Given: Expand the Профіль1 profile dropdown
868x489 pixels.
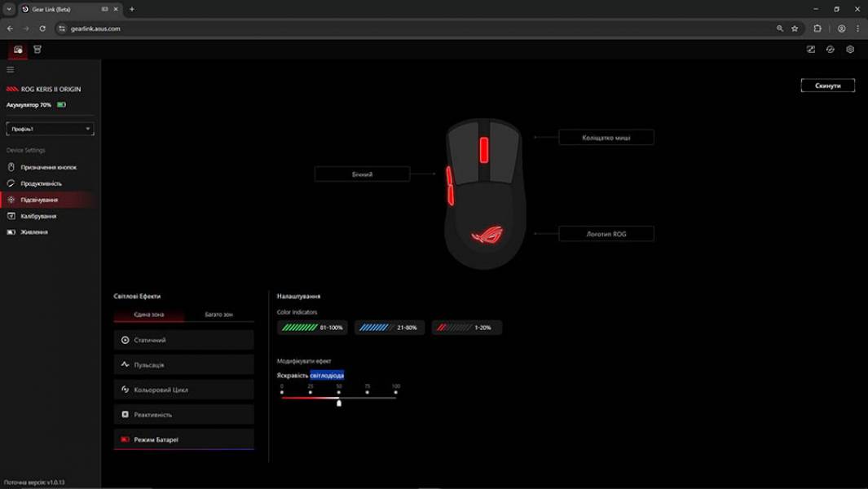Looking at the screenshot, I should coord(50,129).
